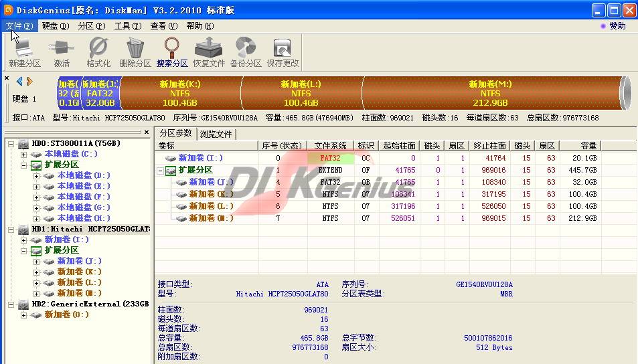Click 扩展分区 icon under HD0 in tree
Screen dimensions: 638x364
coord(36,165)
